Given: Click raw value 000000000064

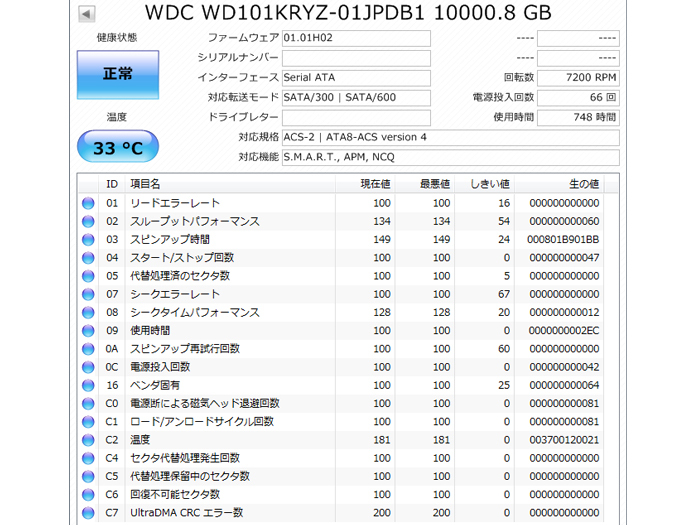Looking at the screenshot, I should [564, 385].
